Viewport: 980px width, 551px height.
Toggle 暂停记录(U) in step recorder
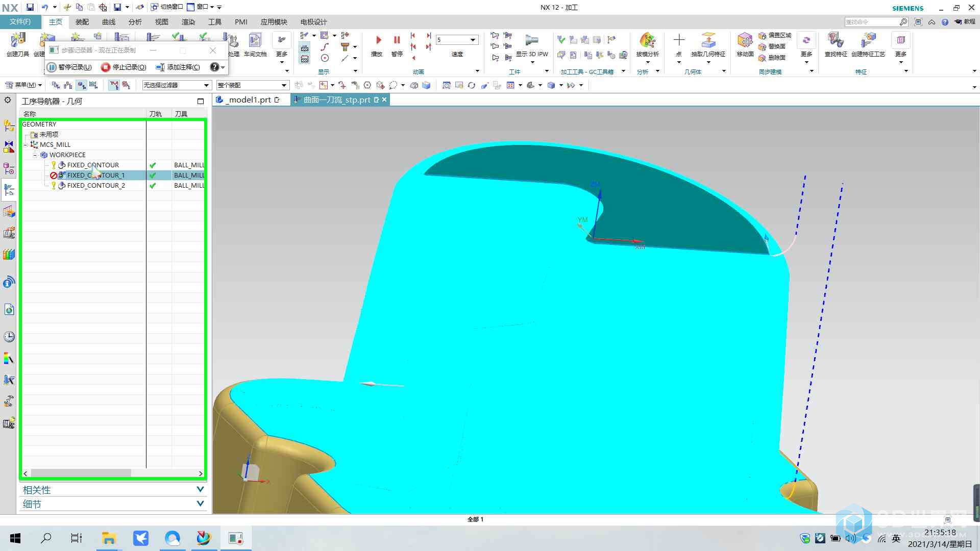(x=69, y=67)
